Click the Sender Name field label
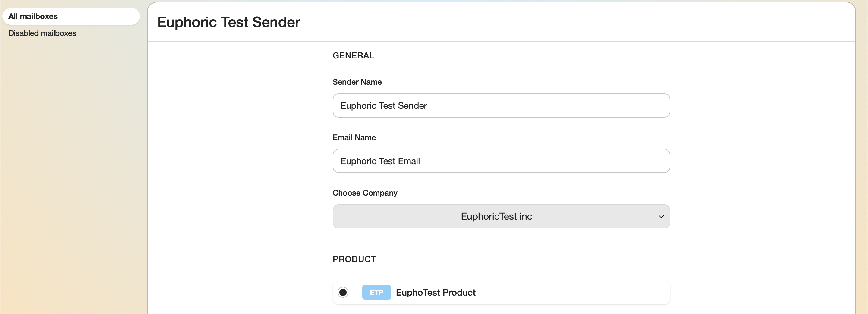This screenshot has width=868, height=314. tap(357, 82)
